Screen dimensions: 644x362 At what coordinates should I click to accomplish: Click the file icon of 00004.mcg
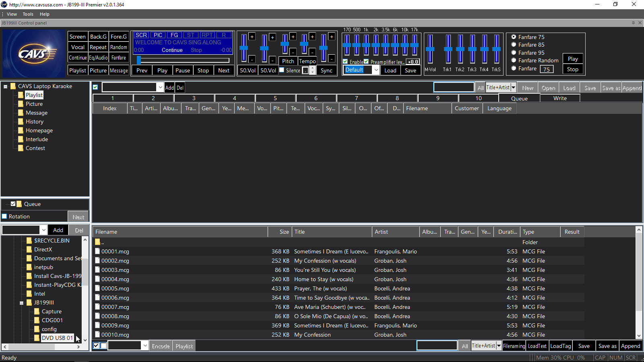(x=97, y=279)
